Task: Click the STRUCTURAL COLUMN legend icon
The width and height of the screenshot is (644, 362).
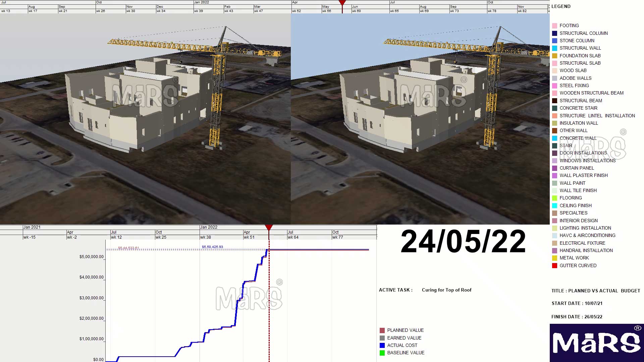Action: pyautogui.click(x=554, y=33)
